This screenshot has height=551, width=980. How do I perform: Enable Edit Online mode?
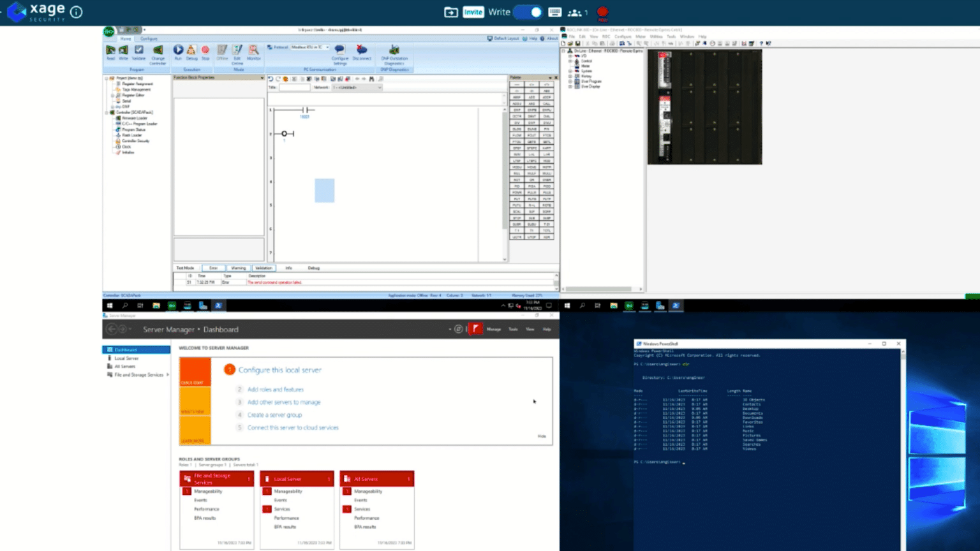236,51
